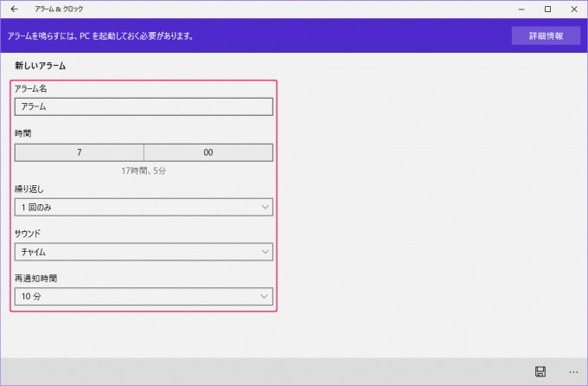This screenshot has width=588, height=386.
Task: Click the アラーム & クロック window title
Action: [x=59, y=9]
